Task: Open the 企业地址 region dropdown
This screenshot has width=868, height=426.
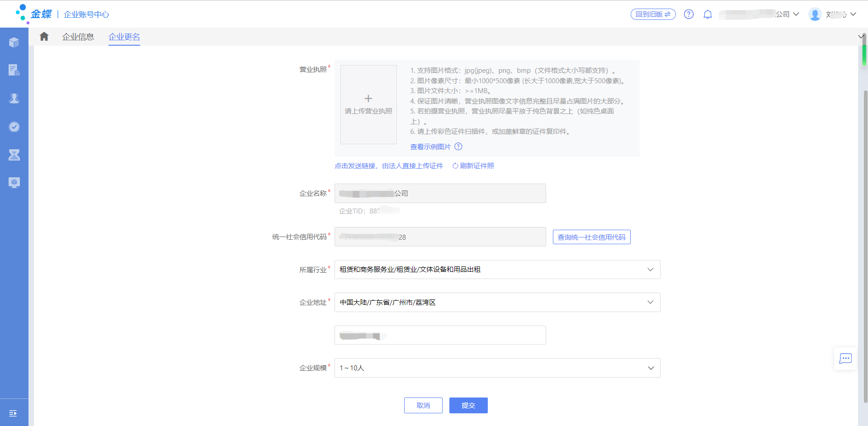Action: (497, 302)
